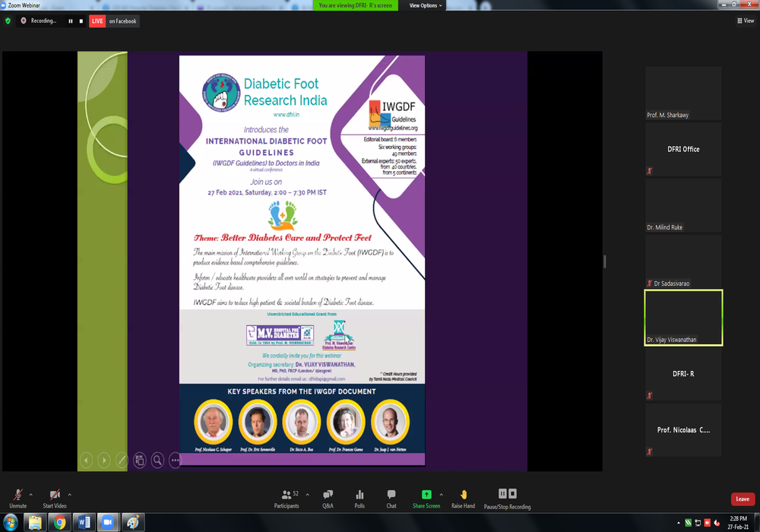Pause recording using top bar pause icon

(71, 21)
